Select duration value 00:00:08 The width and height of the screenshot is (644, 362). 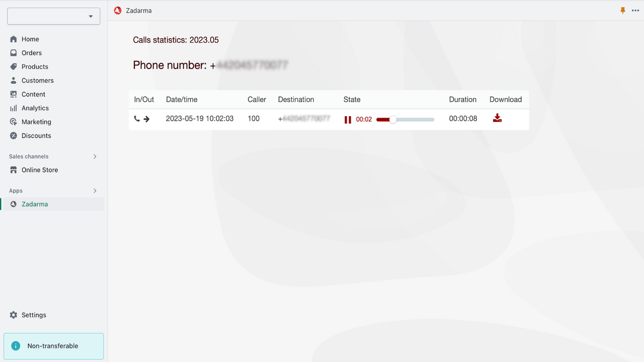click(x=463, y=119)
